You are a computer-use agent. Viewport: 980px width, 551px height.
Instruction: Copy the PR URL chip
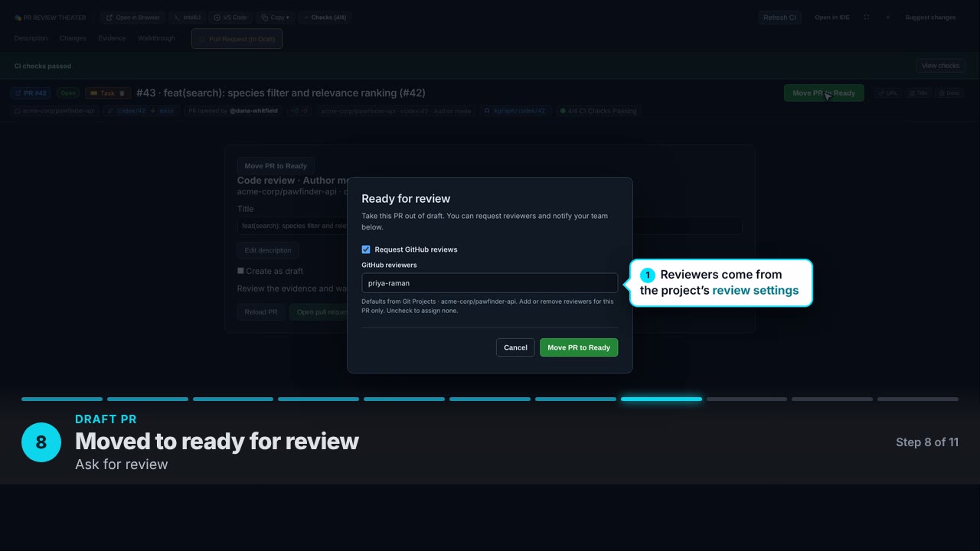click(x=887, y=93)
